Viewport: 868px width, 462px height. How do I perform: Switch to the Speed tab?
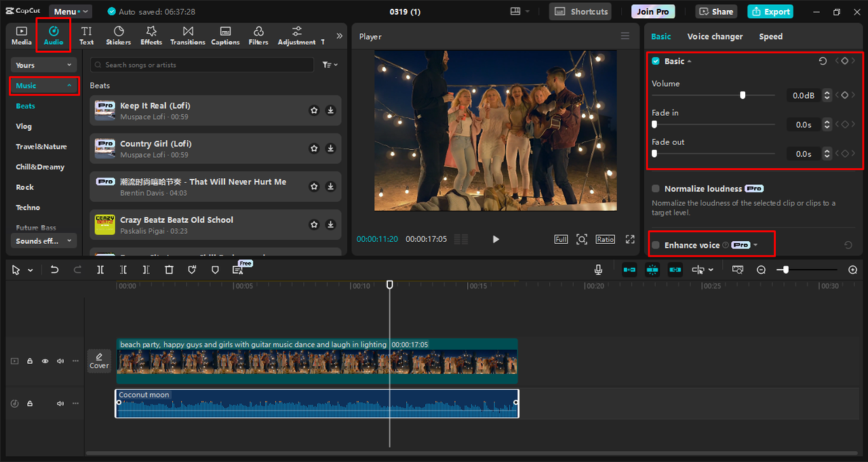click(770, 37)
